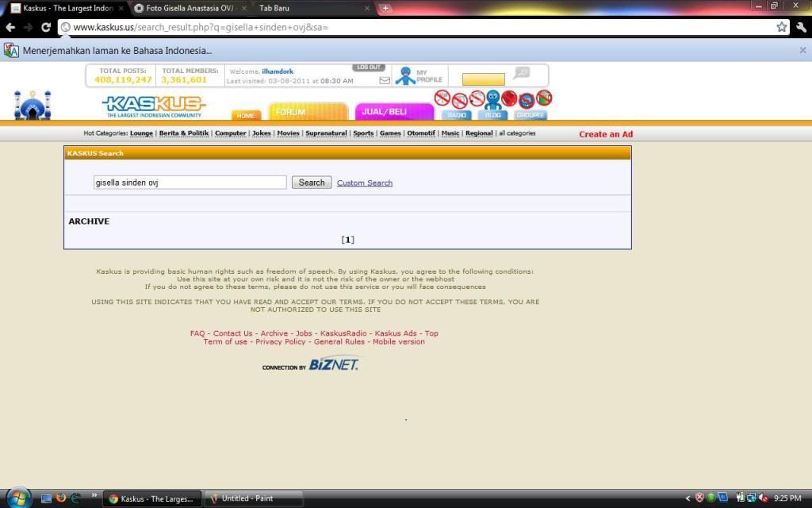Open the Contact Us footer link
Image resolution: width=812 pixels, height=508 pixels.
232,333
